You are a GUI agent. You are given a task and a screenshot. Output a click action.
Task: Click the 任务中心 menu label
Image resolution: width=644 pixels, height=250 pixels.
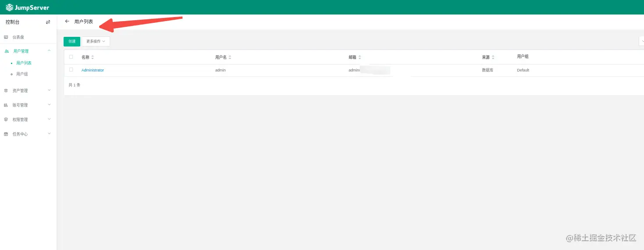[x=20, y=134]
